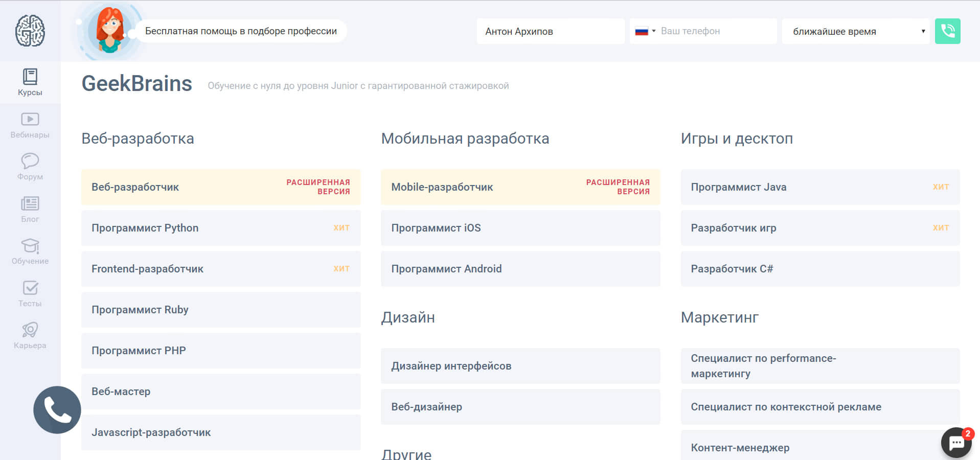Open the Программист Python course
This screenshot has height=460, width=980.
221,228
